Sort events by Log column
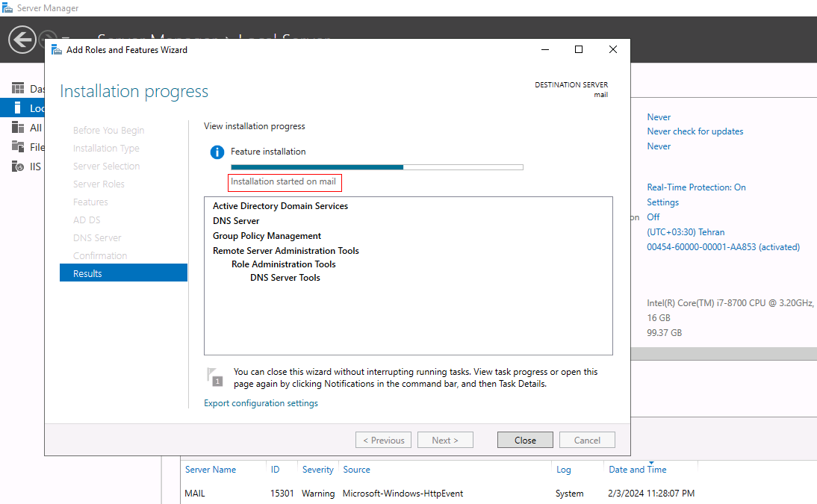Viewport: 817px width, 504px height. (x=563, y=469)
